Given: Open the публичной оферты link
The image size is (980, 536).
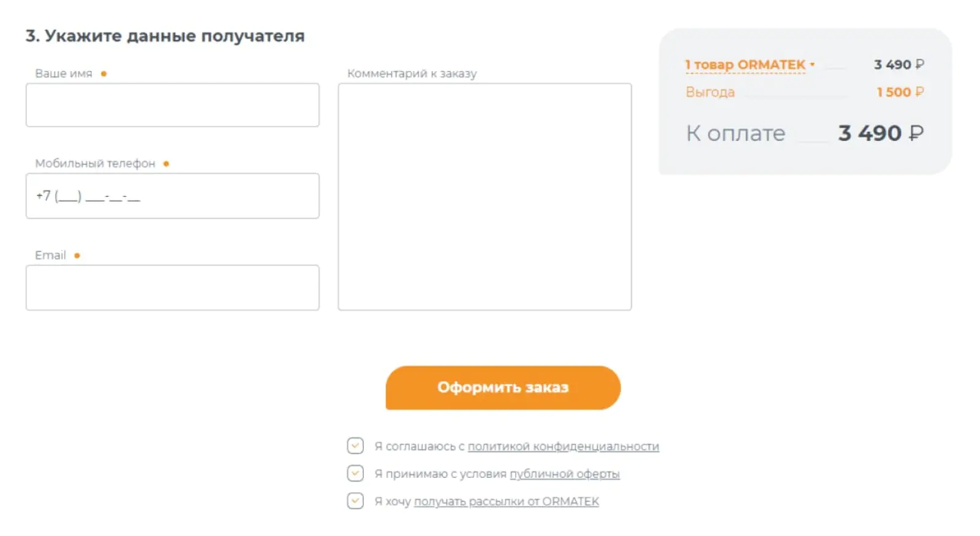Looking at the screenshot, I should 565,474.
